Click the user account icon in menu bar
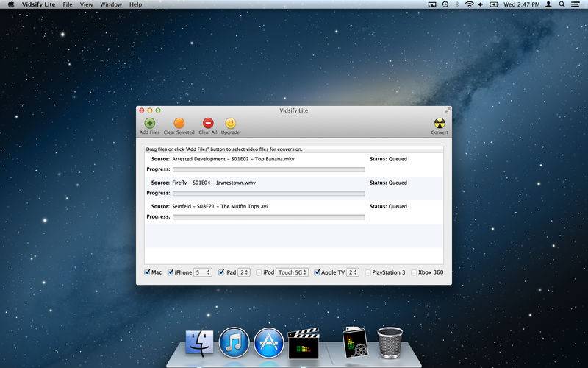Viewport: 588px width, 368px height. [548, 4]
